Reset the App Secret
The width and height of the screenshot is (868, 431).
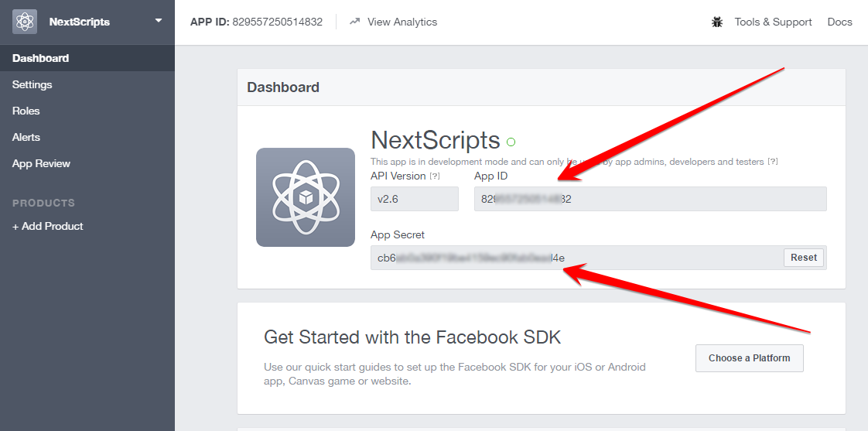coord(804,258)
